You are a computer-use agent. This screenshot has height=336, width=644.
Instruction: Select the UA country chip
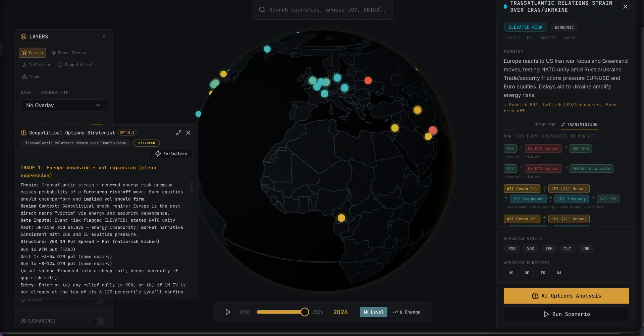coord(559,273)
